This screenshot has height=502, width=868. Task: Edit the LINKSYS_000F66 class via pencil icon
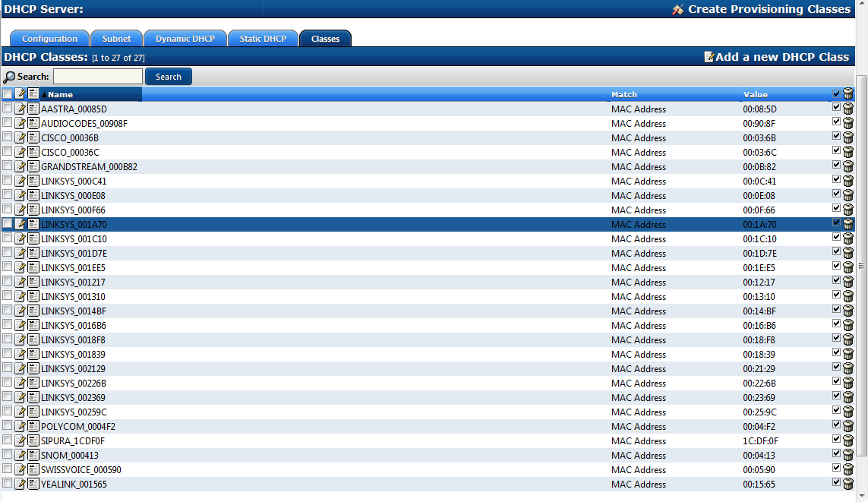click(x=21, y=209)
